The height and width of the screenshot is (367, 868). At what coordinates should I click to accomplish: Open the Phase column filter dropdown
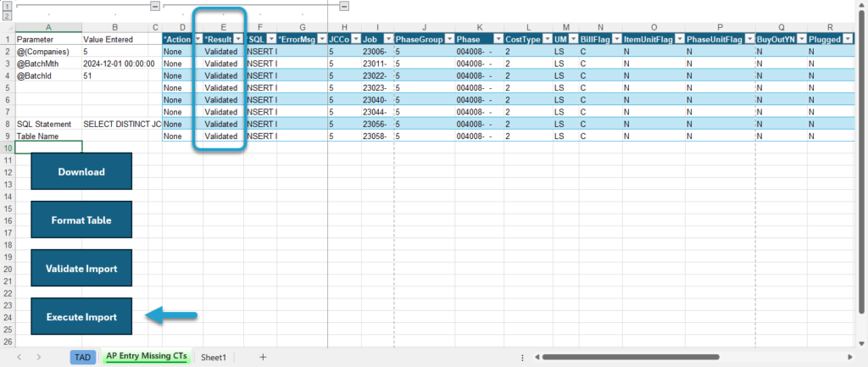[x=498, y=39]
